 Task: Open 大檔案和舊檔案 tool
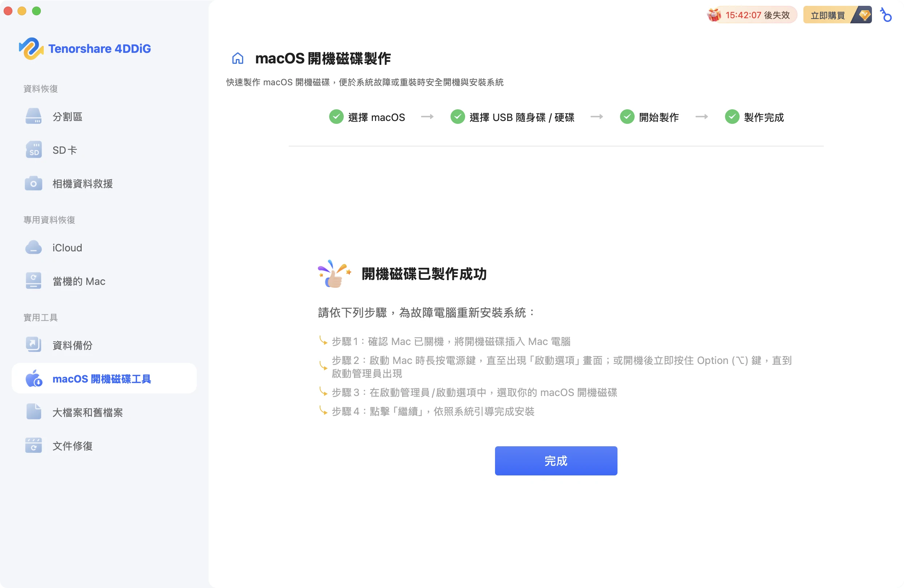pos(104,412)
